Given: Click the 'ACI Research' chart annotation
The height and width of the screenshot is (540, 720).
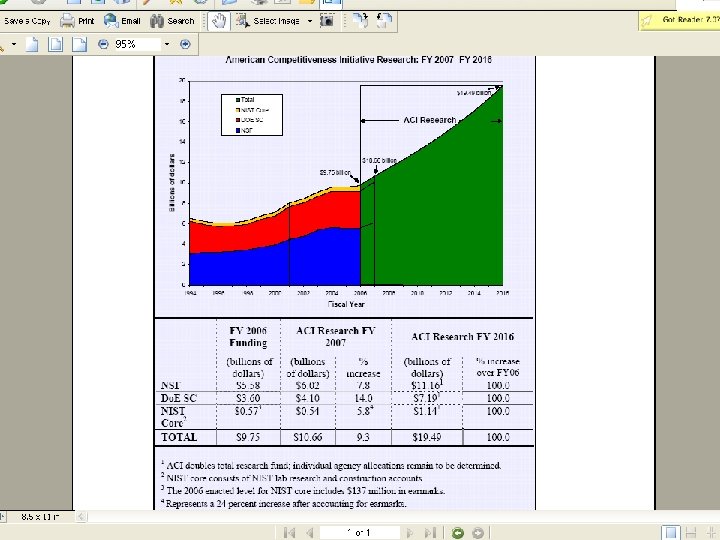Looking at the screenshot, I should 430,120.
